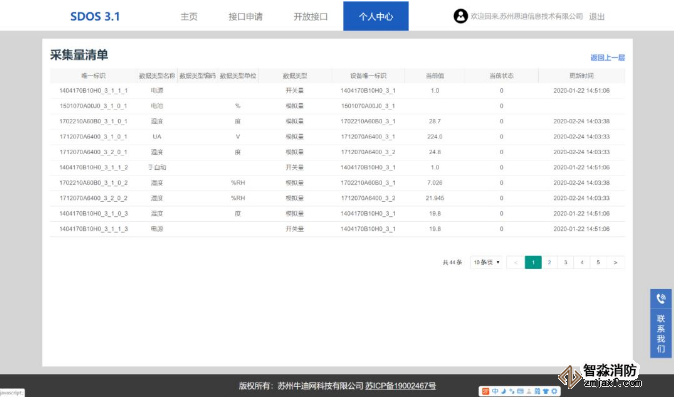Screen dimensions: 674x398
Task: Click the 联系我们 contact button
Action: (661, 333)
